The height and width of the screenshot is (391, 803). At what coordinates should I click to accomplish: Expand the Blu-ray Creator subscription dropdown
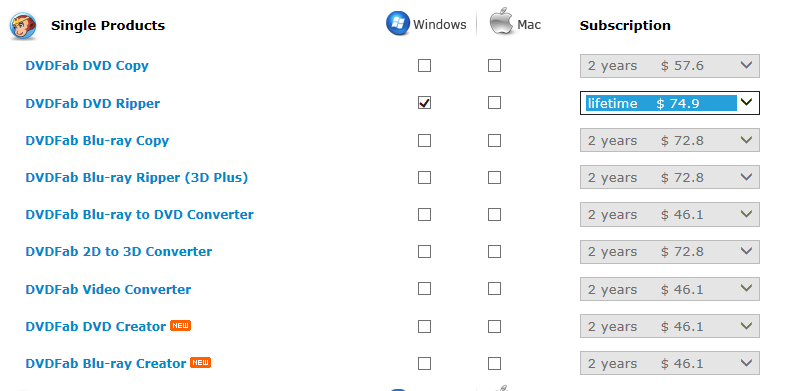click(x=669, y=363)
